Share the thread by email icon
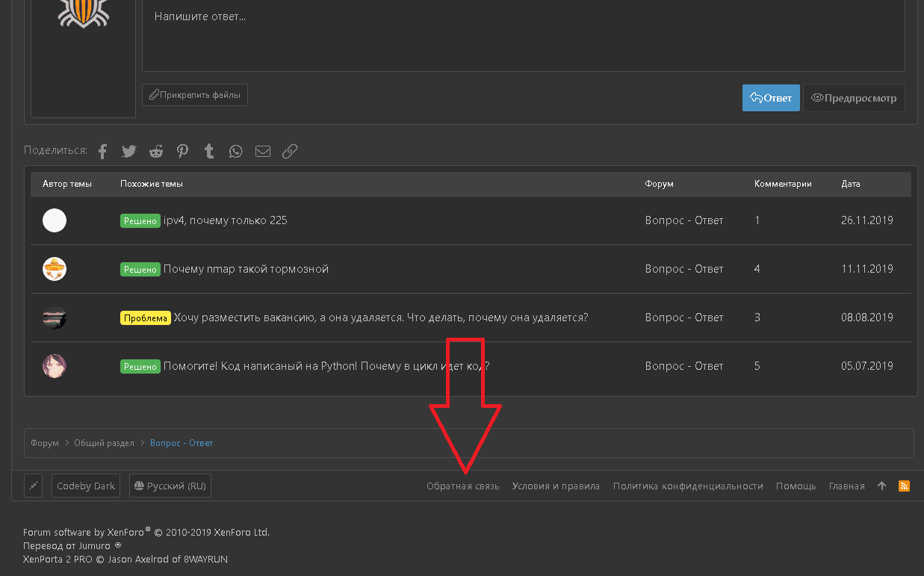Screen dimensions: 924x576 click(x=263, y=152)
